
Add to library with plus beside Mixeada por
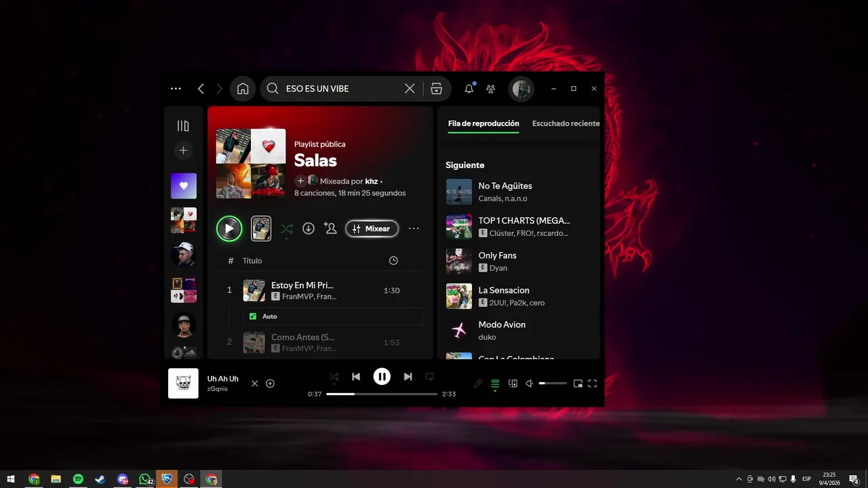300,181
